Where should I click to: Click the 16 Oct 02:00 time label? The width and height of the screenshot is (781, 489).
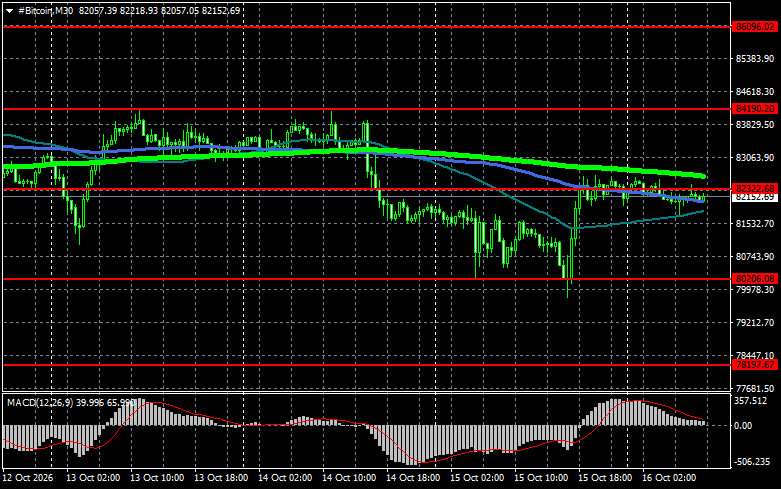[x=669, y=478]
